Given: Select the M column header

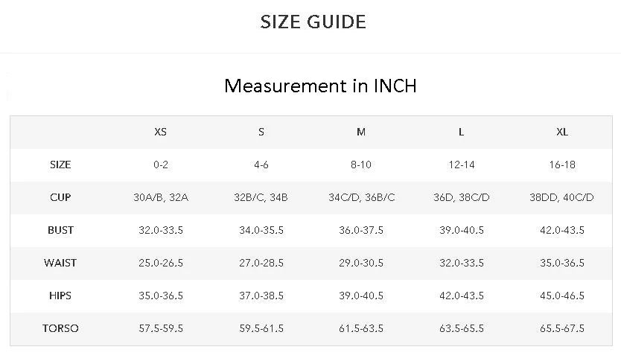Looking at the screenshot, I should tap(361, 132).
